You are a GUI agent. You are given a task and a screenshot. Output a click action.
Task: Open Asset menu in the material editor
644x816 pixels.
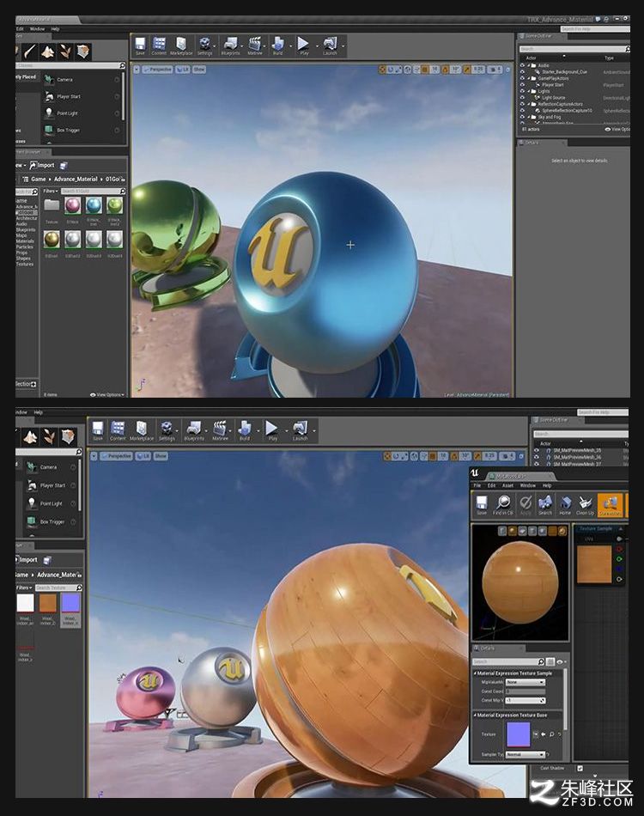[x=507, y=485]
